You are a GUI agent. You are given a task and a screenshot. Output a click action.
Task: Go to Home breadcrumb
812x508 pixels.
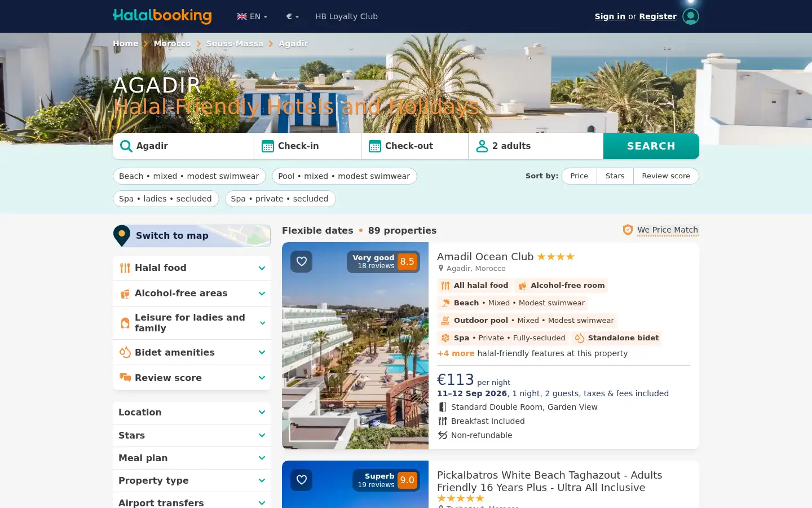[125, 43]
